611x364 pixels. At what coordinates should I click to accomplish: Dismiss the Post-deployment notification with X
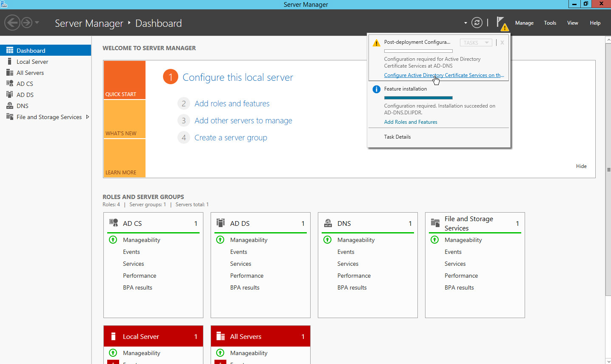(502, 43)
